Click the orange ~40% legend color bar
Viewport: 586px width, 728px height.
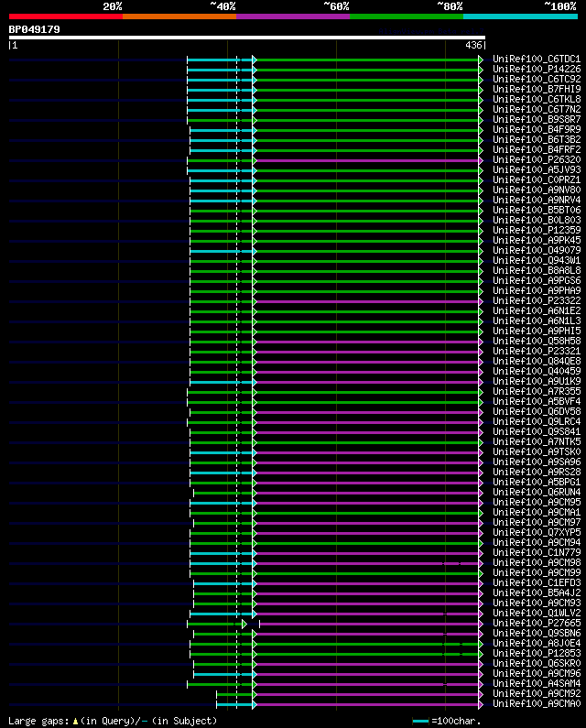point(179,16)
